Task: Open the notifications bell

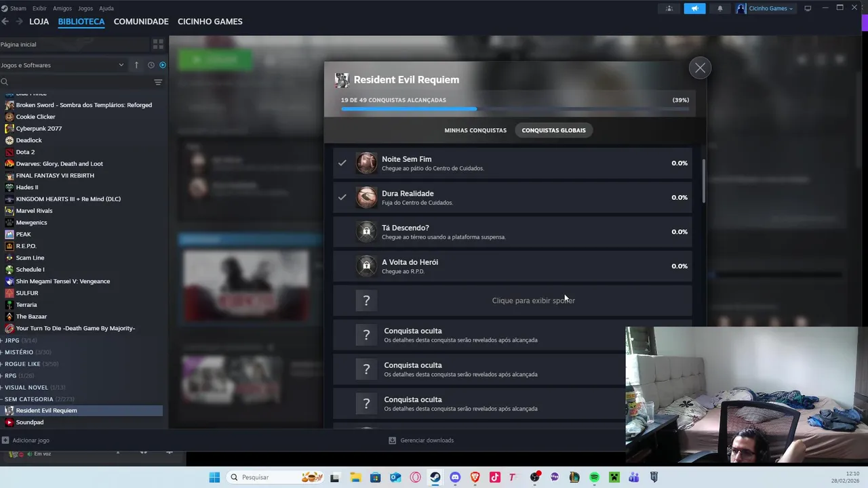Action: click(x=720, y=8)
